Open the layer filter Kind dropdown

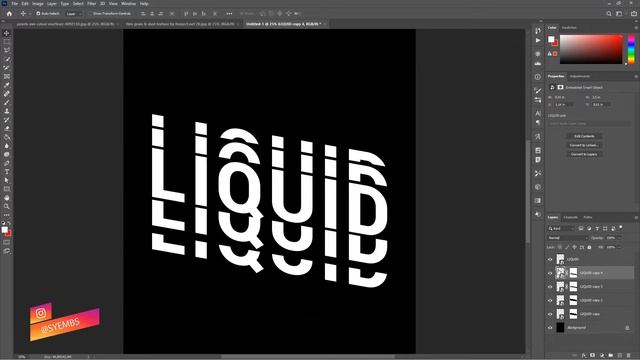coord(561,229)
